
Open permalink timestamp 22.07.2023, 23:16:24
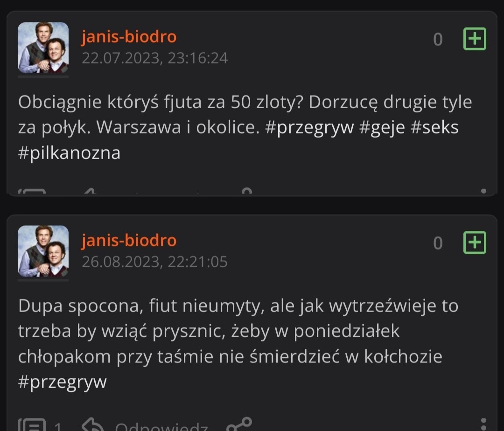(154, 58)
